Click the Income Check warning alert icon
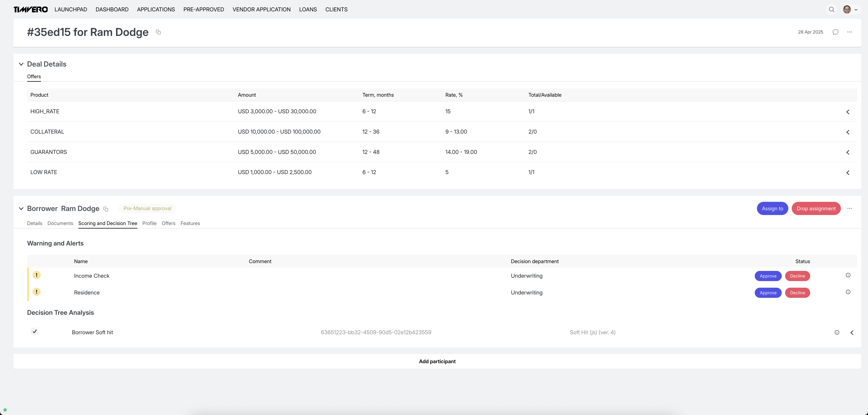This screenshot has width=868, height=415. (x=37, y=275)
